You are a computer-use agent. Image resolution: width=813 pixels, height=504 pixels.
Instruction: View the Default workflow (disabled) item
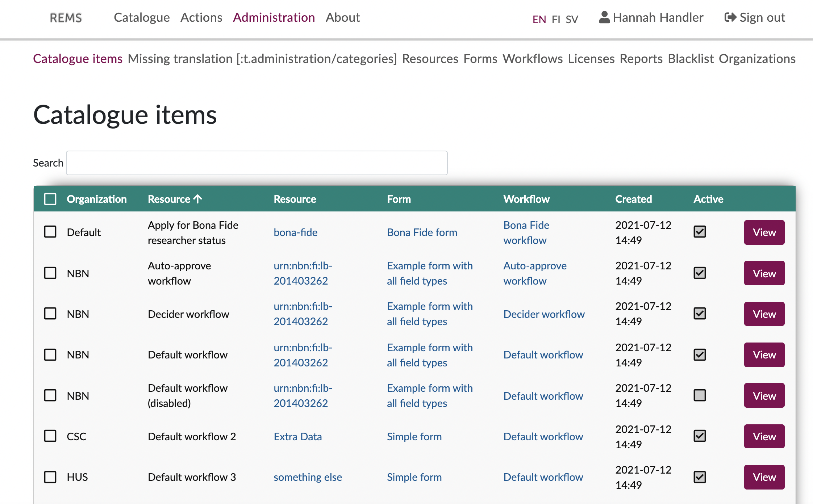[x=764, y=395]
